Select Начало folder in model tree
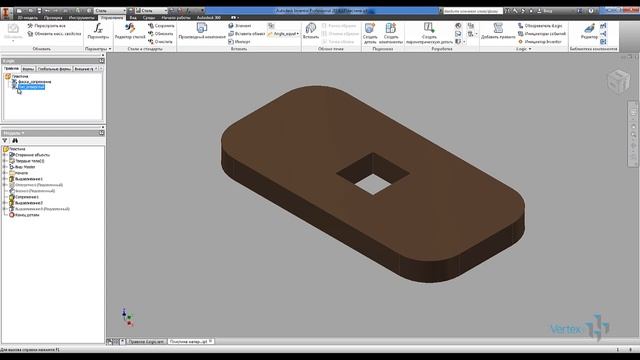 [21, 173]
